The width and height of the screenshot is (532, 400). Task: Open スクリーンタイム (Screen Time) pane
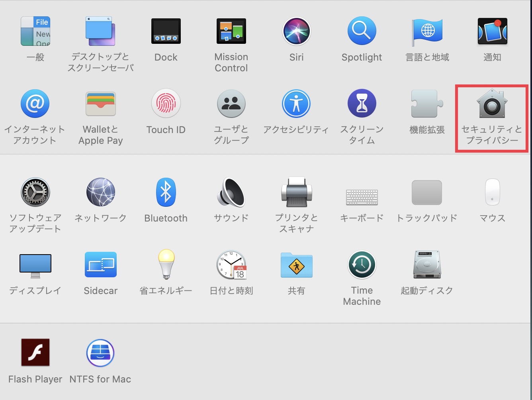(362, 104)
